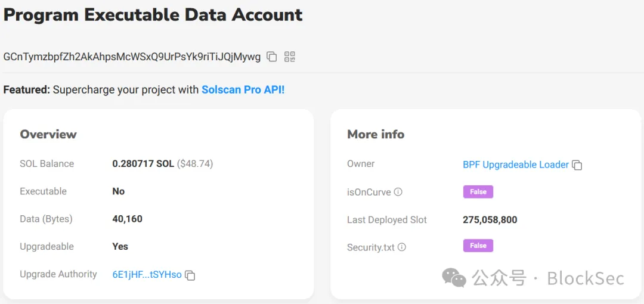Open the Solscan Pro API link

point(243,89)
